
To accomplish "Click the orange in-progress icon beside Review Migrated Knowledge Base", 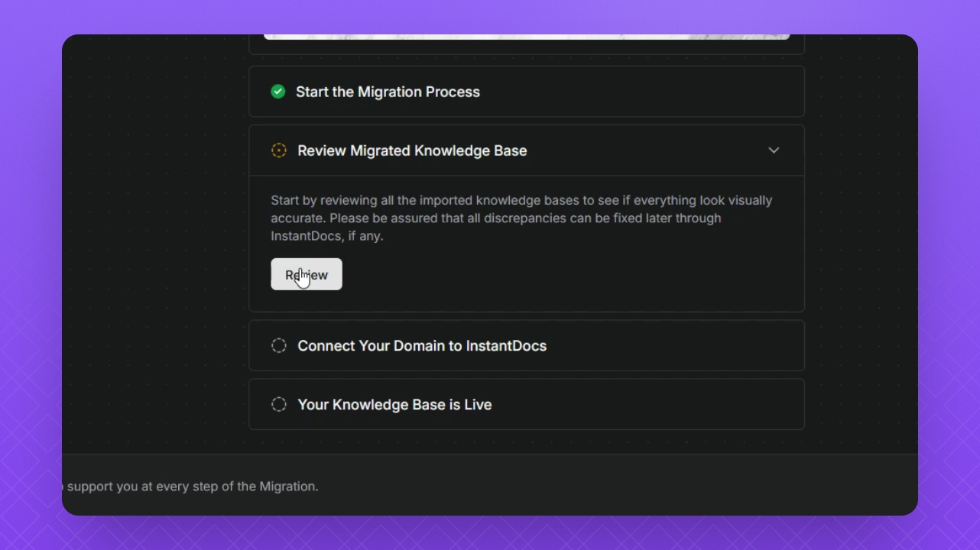I will [x=279, y=150].
